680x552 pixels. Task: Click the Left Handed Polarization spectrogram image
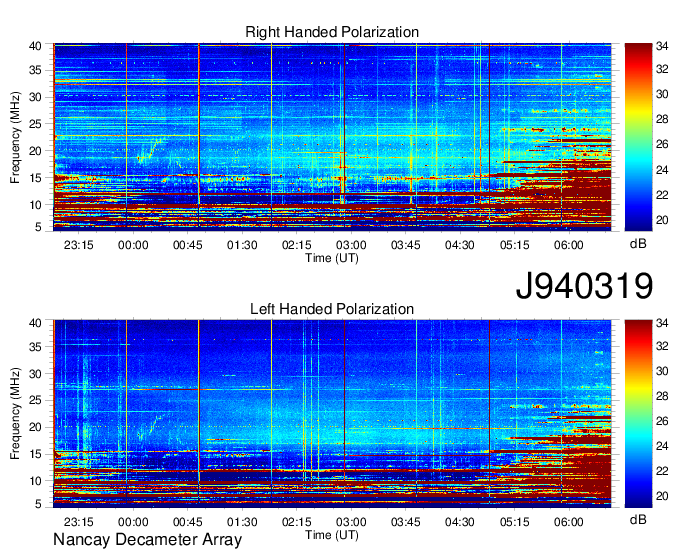(332, 413)
